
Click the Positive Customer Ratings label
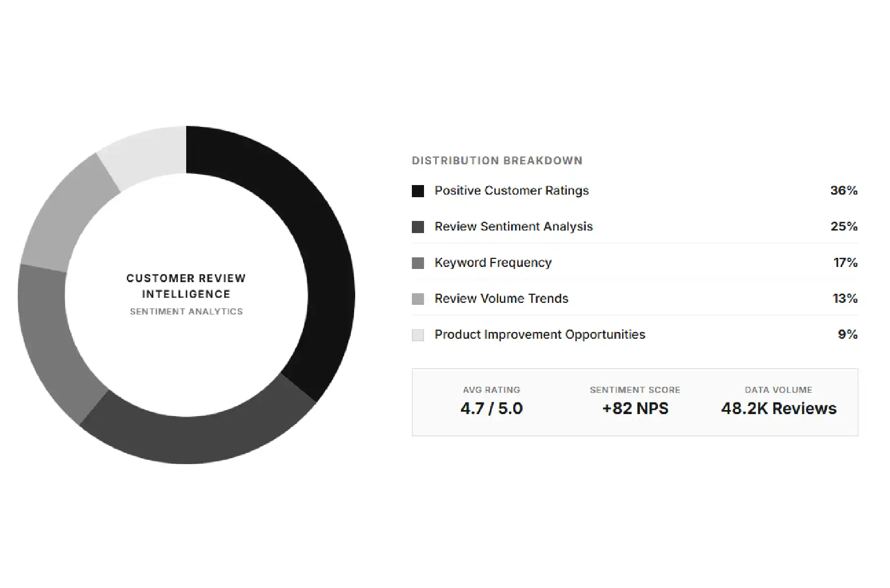[512, 191]
